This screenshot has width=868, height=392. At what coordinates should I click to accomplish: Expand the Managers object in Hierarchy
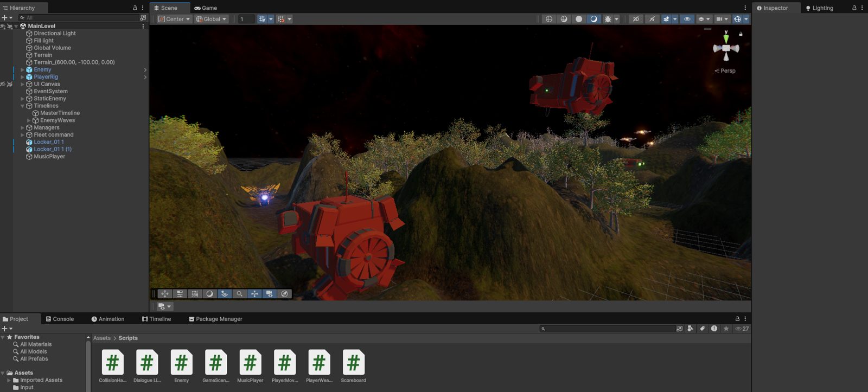pyautogui.click(x=22, y=128)
